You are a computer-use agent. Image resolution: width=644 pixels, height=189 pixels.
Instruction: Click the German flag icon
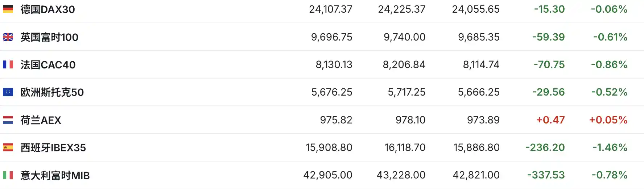pyautogui.click(x=8, y=9)
